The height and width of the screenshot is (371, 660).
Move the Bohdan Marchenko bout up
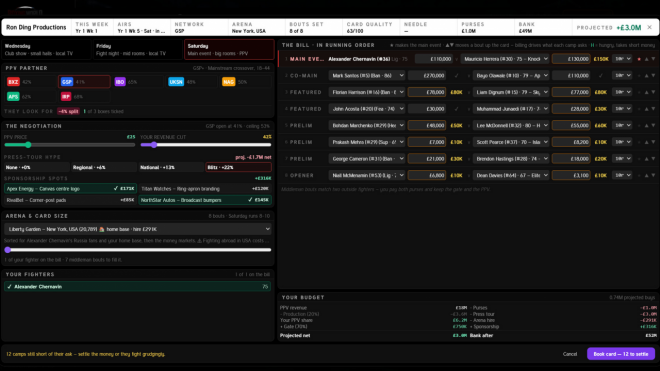(647, 125)
